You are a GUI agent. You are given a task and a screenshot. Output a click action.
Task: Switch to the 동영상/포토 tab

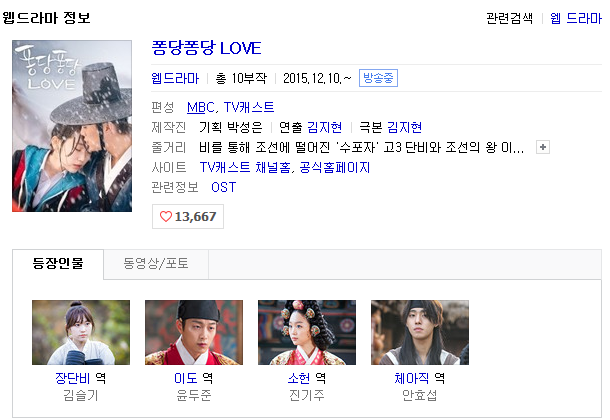156,264
